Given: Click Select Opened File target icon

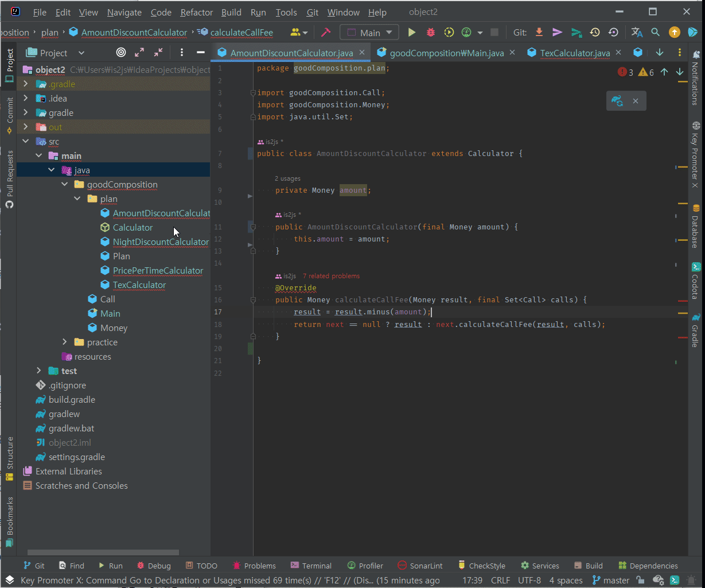Looking at the screenshot, I should click(121, 53).
